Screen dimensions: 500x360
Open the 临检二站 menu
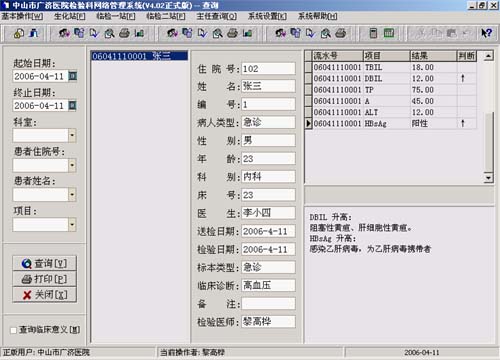166,16
